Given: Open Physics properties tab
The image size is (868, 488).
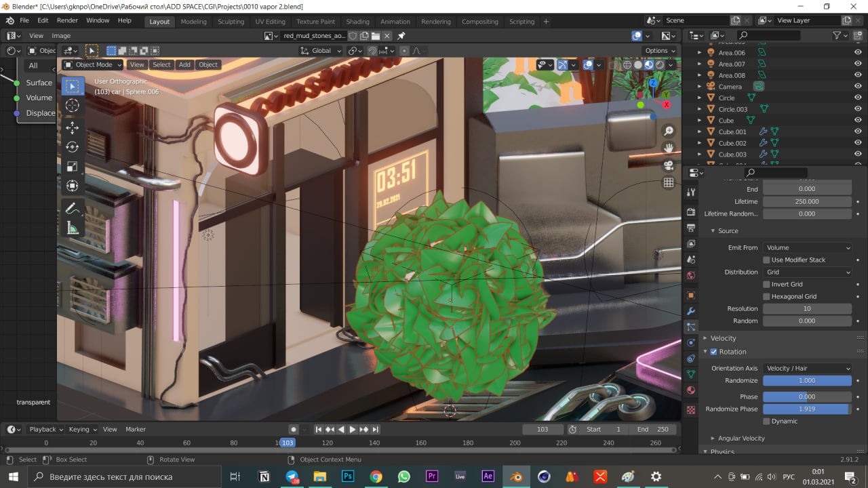Looking at the screenshot, I should 691,343.
